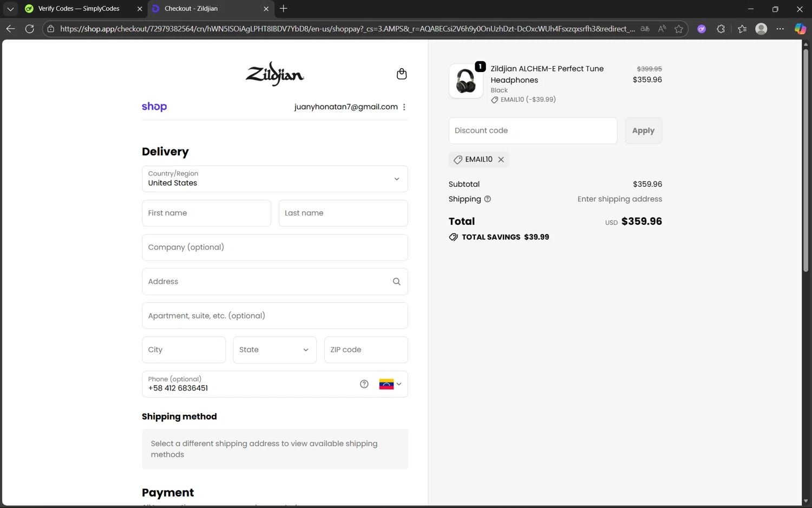Add this page to favorites
This screenshot has height=508, width=812.
coord(679,29)
